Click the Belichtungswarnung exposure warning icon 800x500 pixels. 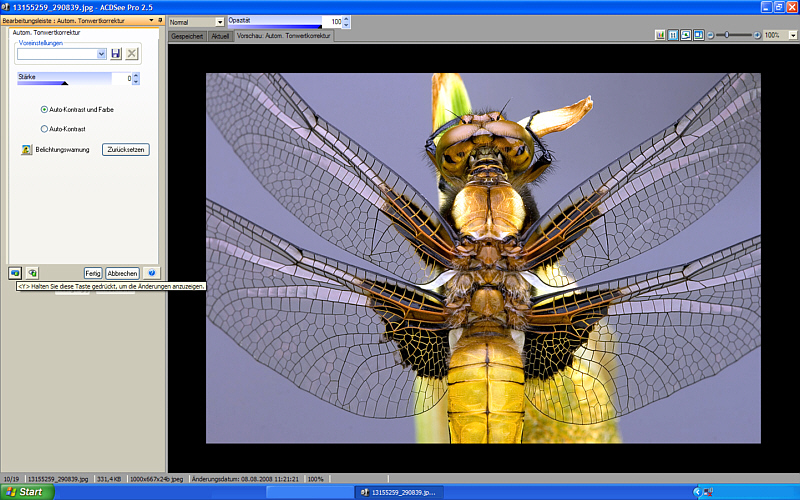coord(27,150)
